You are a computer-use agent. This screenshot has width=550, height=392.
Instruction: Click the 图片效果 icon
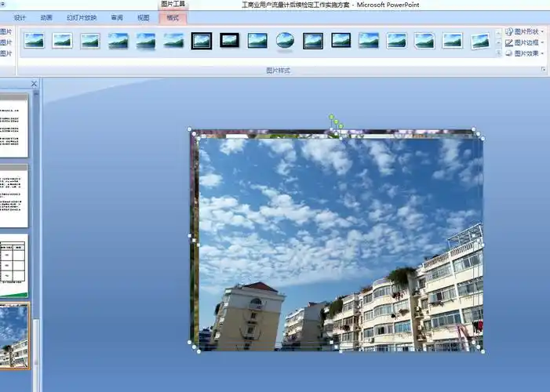coord(509,53)
